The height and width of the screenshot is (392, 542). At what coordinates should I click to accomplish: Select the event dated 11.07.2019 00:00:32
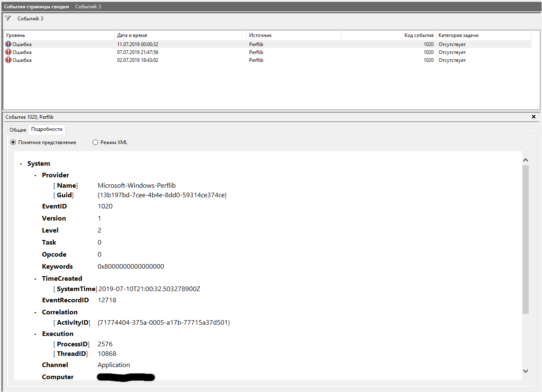(267, 44)
